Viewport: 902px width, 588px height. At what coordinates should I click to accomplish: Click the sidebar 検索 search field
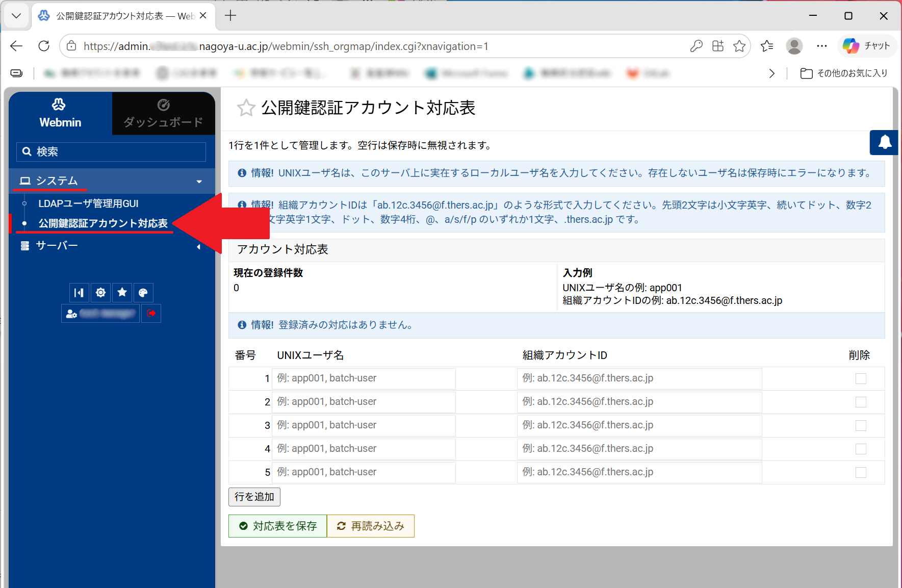[x=111, y=152]
